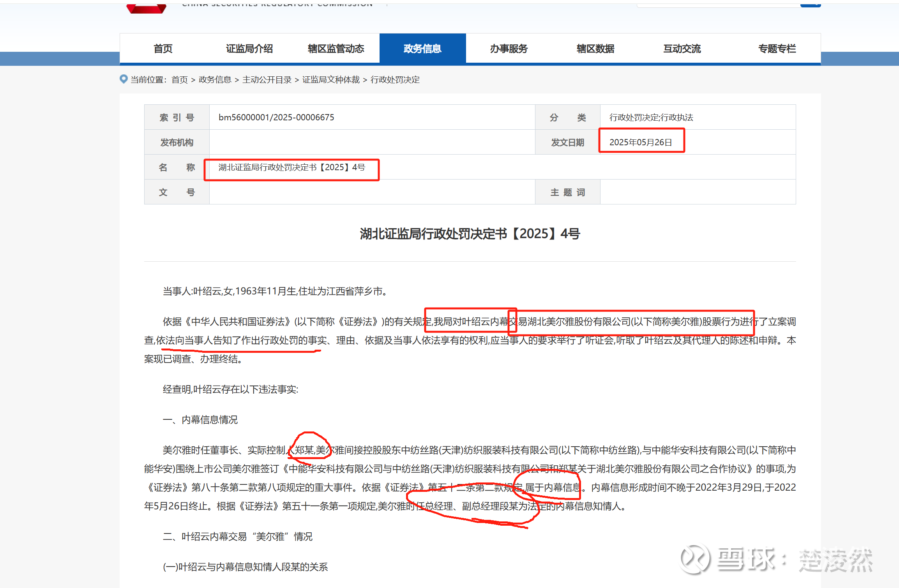The height and width of the screenshot is (588, 899).
Task: Click the 发布机构 label cell
Action: (177, 142)
